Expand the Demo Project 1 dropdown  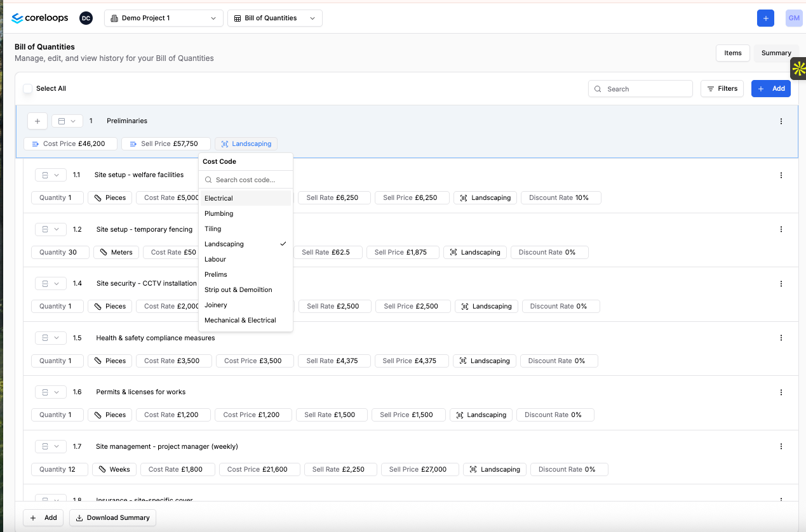pyautogui.click(x=163, y=18)
